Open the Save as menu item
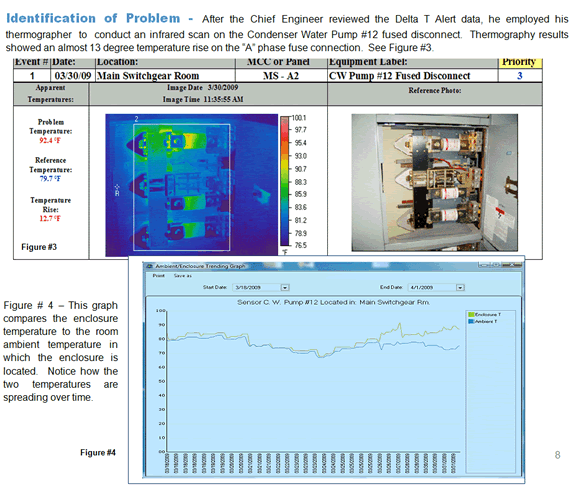 coord(183,275)
